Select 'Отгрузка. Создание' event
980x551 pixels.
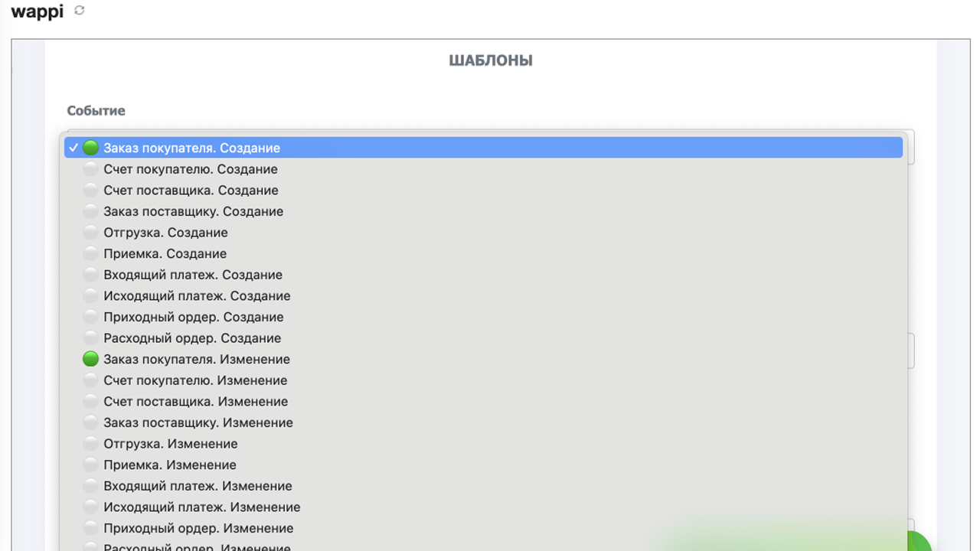(x=165, y=233)
